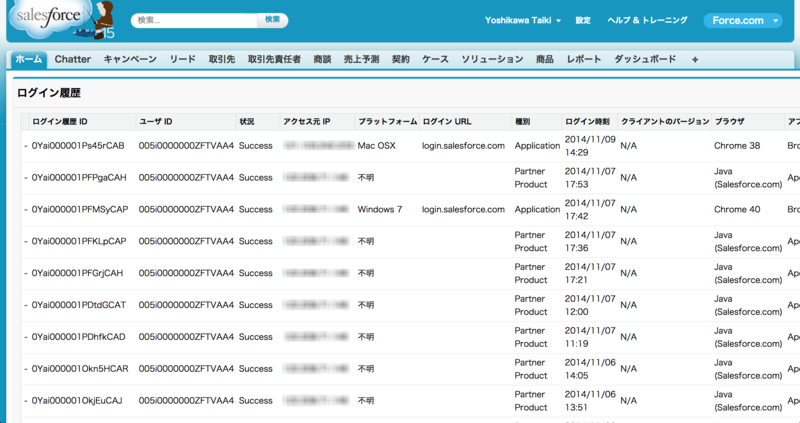Click the Windows 7 platform cell

(380, 209)
